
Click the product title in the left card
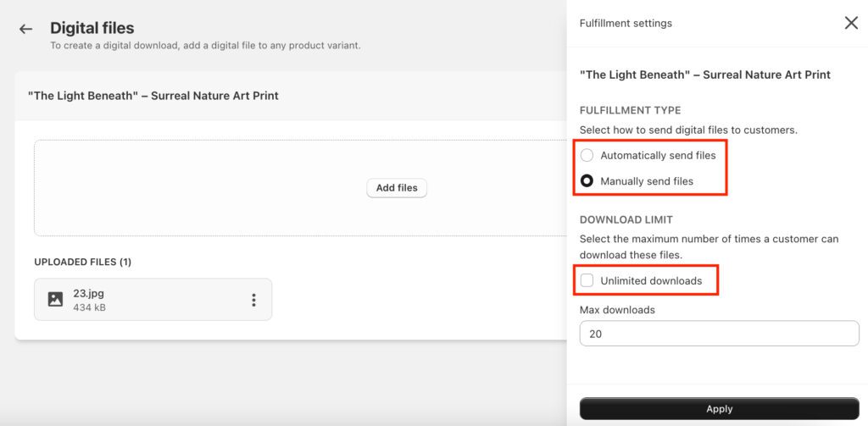pyautogui.click(x=153, y=96)
